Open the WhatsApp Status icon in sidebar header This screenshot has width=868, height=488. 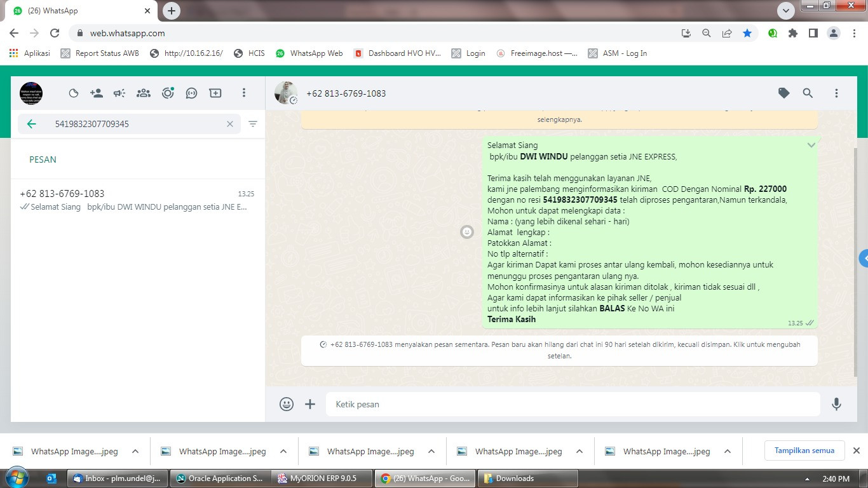click(74, 93)
